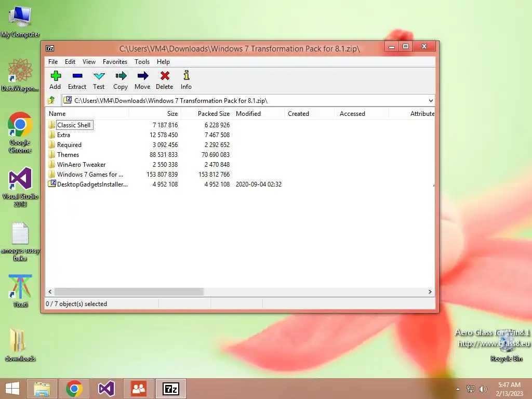The image size is (532, 399).
Task: Click size value 2 550 338
Action: (165, 165)
